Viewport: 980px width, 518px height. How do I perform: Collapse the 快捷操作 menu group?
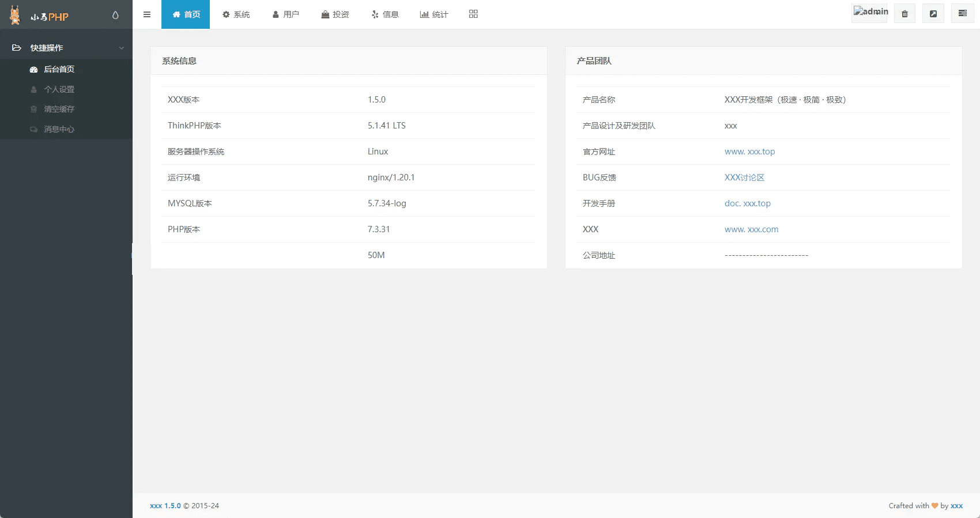coord(47,48)
